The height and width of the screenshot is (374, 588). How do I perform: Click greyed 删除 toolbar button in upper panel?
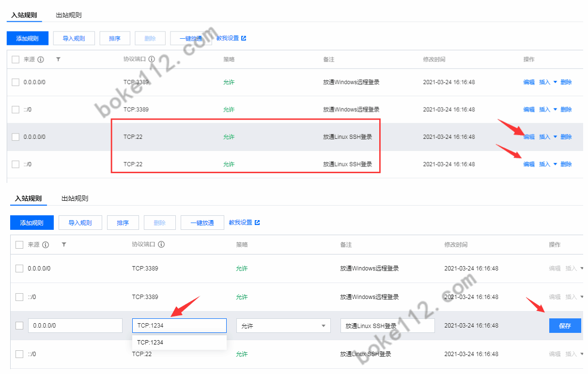[150, 38]
